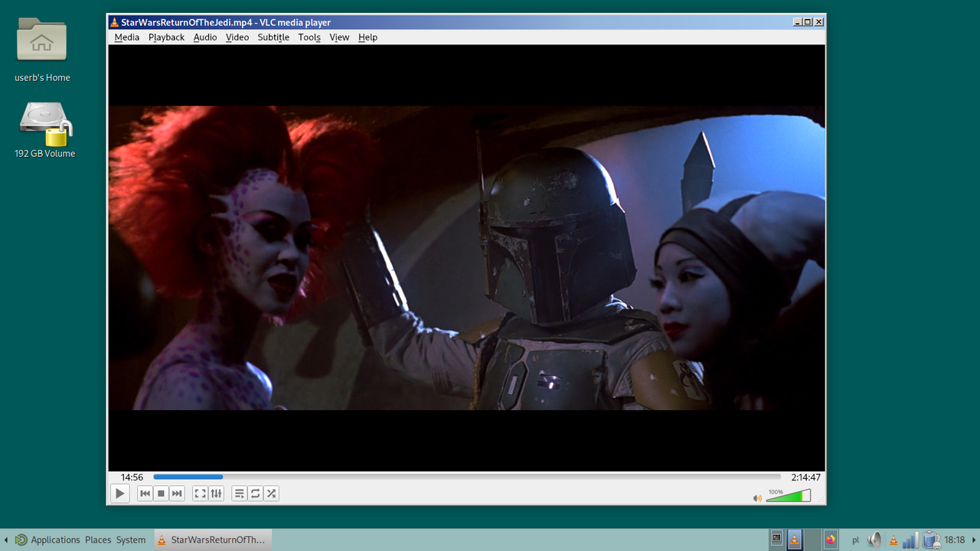This screenshot has width=980, height=551.
Task: Open the Media menu
Action: [x=127, y=37]
